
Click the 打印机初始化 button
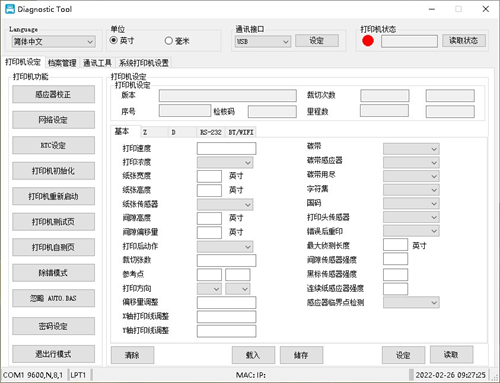point(53,171)
